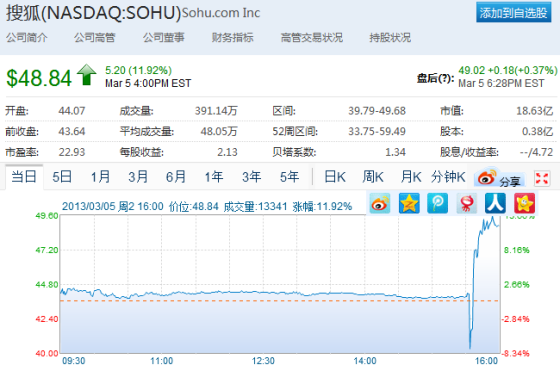560x365 pixels.
Task: Switch chart to 5日 range
Action: point(62,177)
